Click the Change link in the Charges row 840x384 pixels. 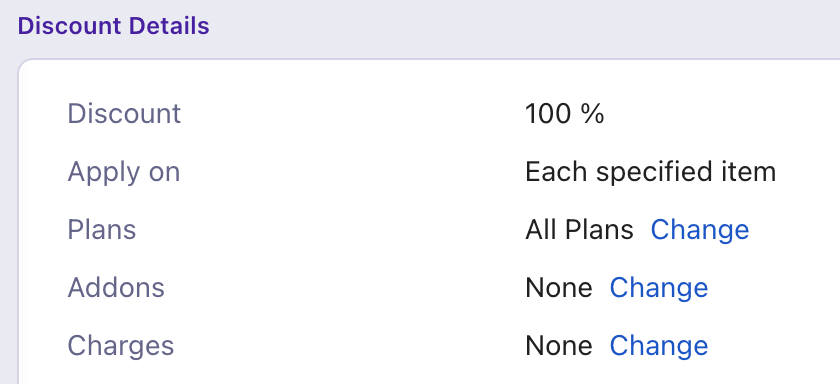click(659, 345)
